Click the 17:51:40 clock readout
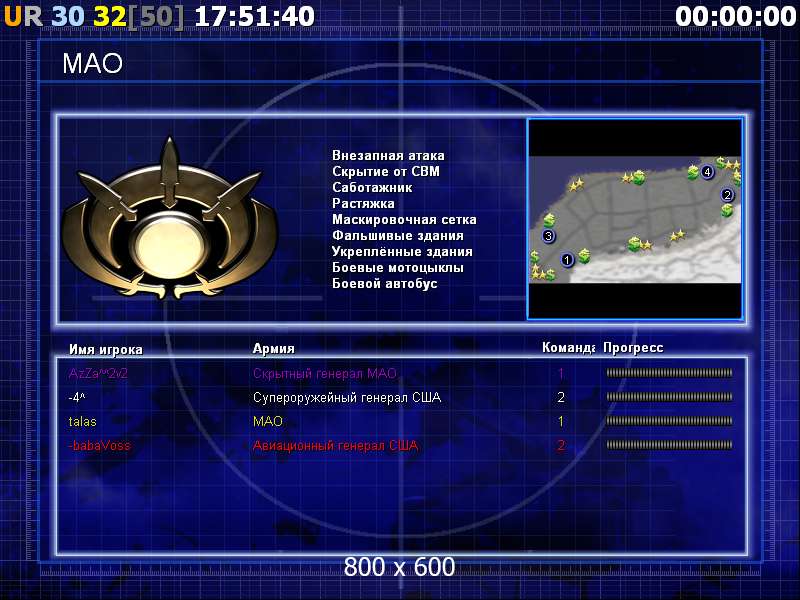 (x=255, y=16)
